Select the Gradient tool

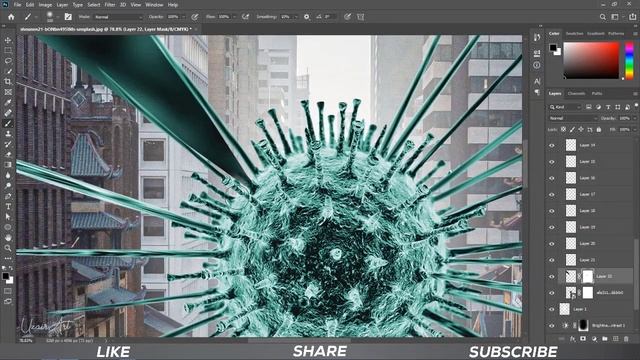[8, 164]
